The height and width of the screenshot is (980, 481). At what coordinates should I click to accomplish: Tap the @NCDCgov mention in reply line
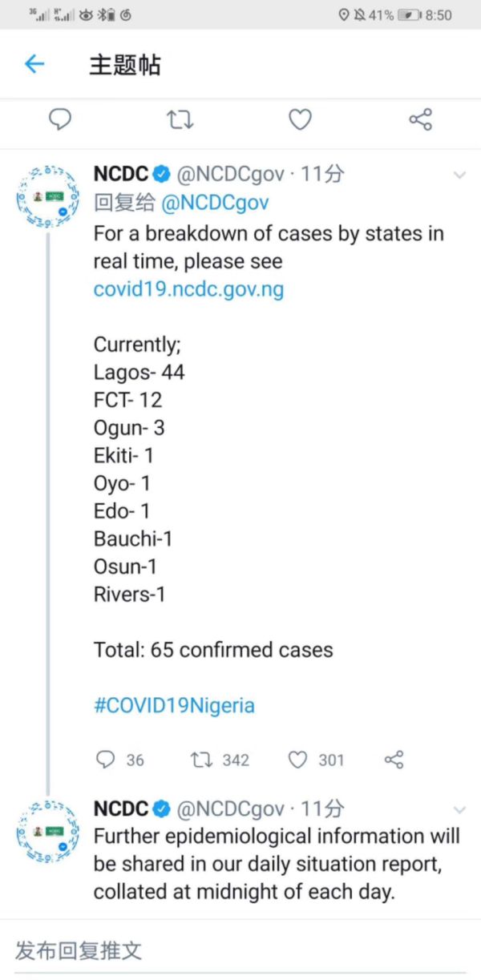[x=215, y=203]
